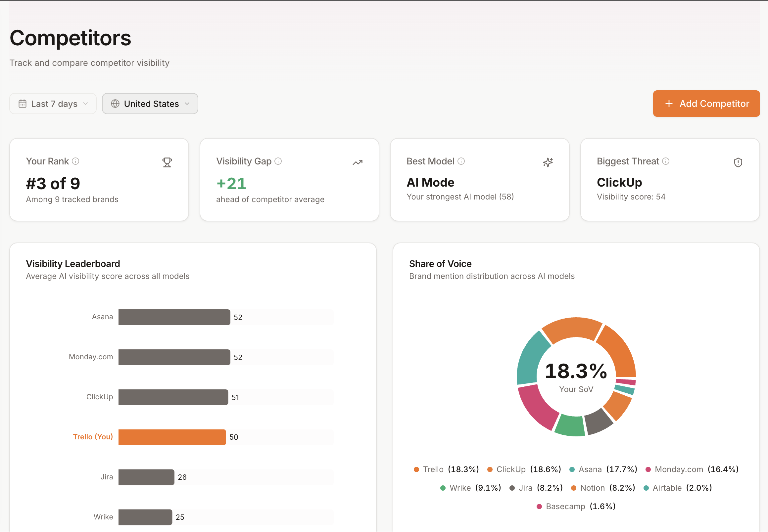Image resolution: width=768 pixels, height=532 pixels.
Task: Click the sparkle icon in Best Model card
Action: 548,162
